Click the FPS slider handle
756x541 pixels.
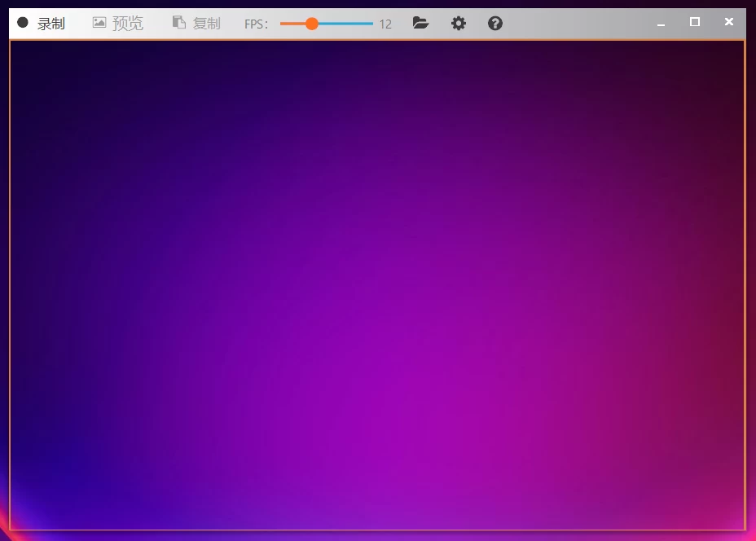point(312,24)
